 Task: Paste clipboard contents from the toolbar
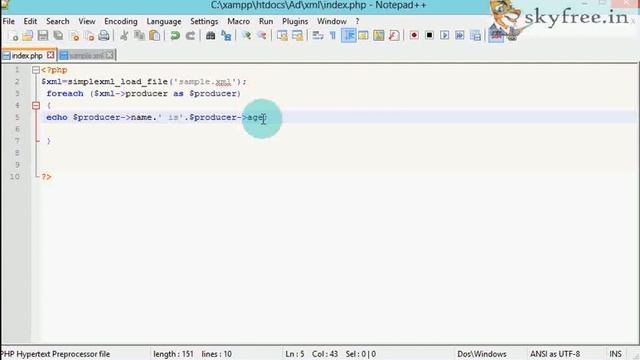coord(155,36)
